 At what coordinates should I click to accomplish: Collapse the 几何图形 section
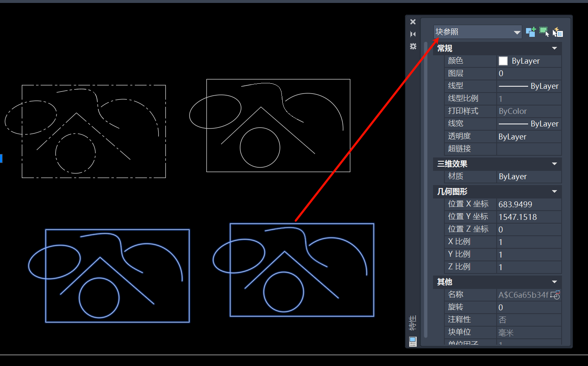tap(554, 191)
